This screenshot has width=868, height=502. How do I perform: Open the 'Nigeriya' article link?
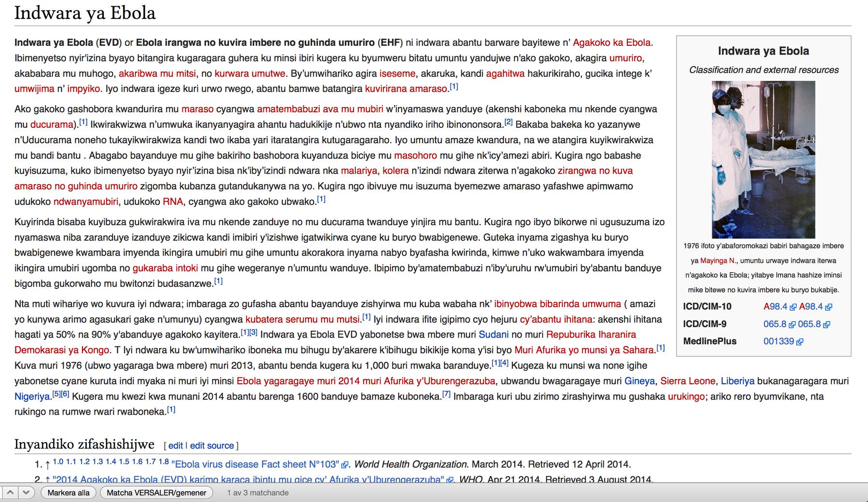[x=32, y=396]
